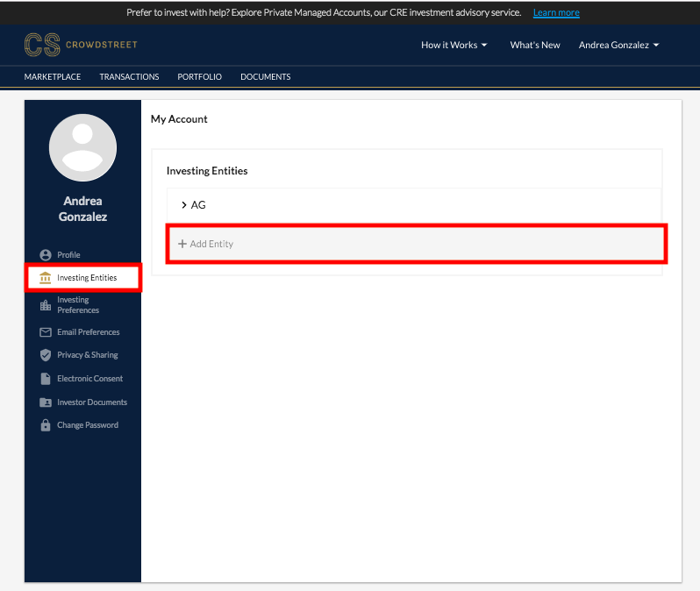Click the Investing Entities bank icon
The image size is (700, 591).
click(45, 278)
